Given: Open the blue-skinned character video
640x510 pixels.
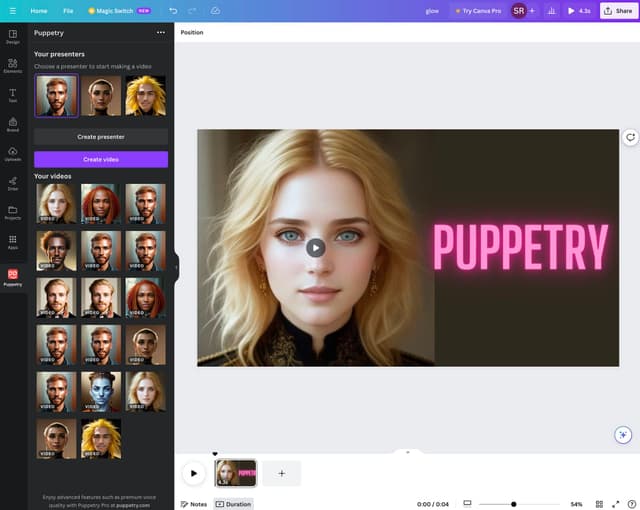Looking at the screenshot, I should coord(101,391).
